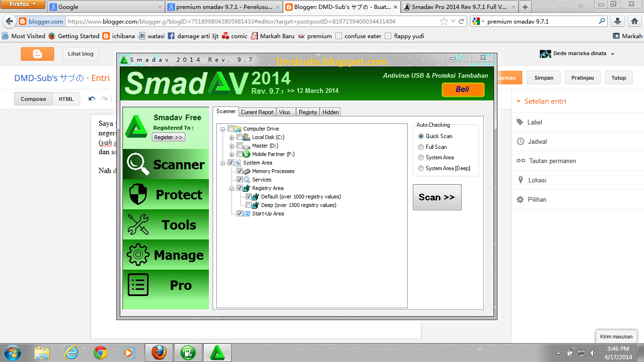Open Firefox downloads arrow button

click(618, 21)
